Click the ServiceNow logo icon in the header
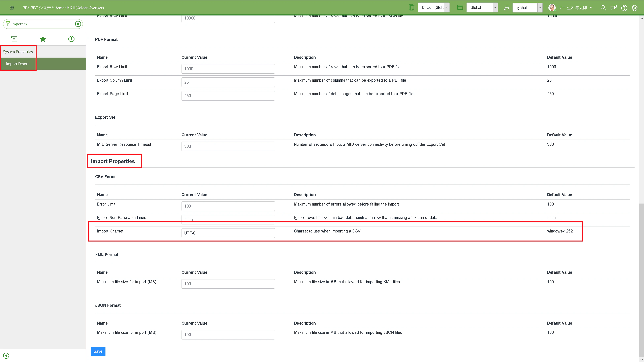The height and width of the screenshot is (362, 644). (x=12, y=8)
